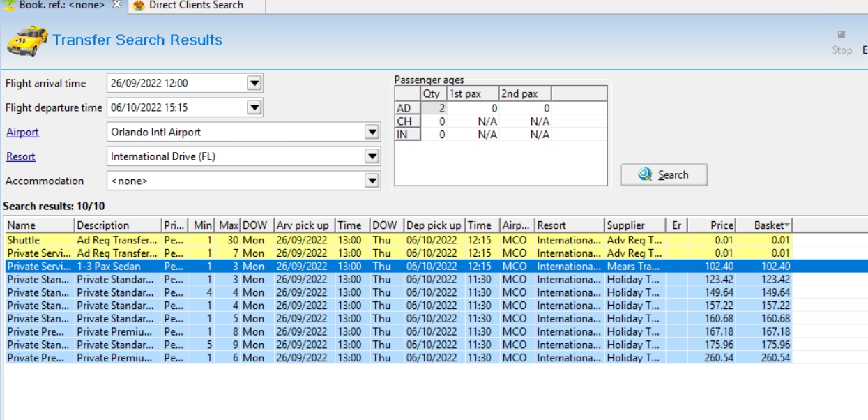Viewport: 868px width, 420px height.
Task: Click the International Drive (FL) field
Action: click(244, 157)
